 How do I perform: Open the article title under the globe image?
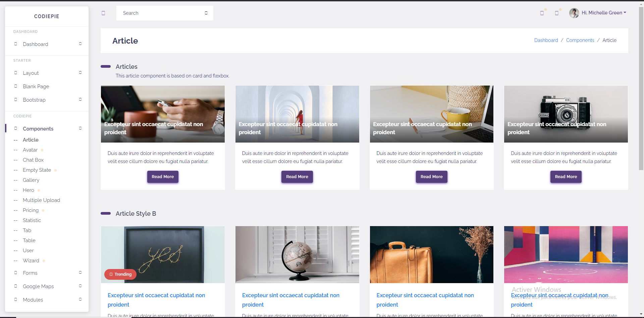click(x=291, y=300)
